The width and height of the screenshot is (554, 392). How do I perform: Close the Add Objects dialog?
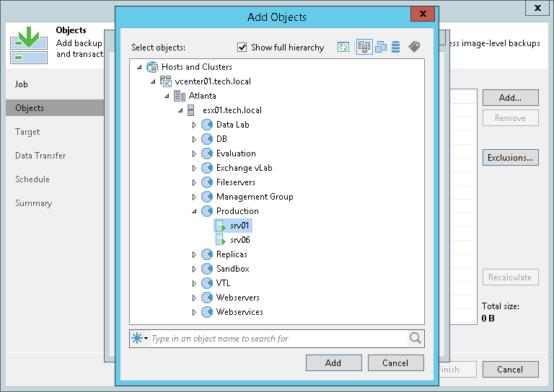point(423,14)
